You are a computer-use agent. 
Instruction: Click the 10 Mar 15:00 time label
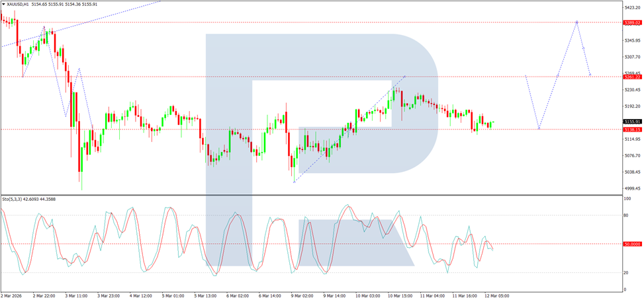tap(399, 295)
